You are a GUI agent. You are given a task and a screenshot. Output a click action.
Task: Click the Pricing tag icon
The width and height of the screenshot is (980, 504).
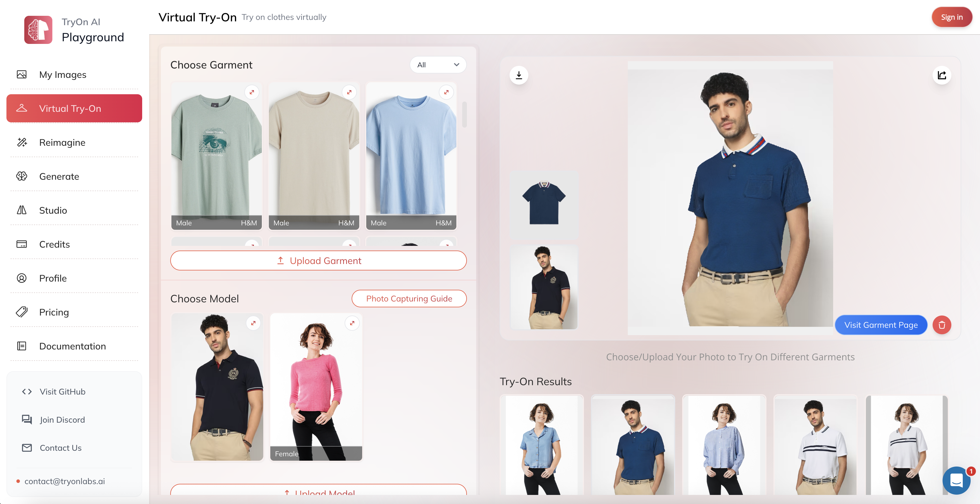[22, 312]
